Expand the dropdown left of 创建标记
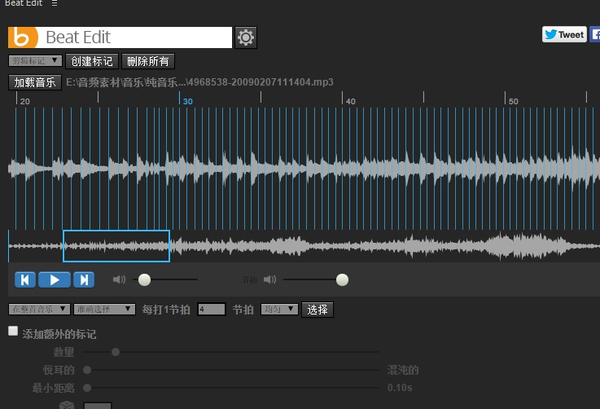600x409 pixels. coord(36,61)
